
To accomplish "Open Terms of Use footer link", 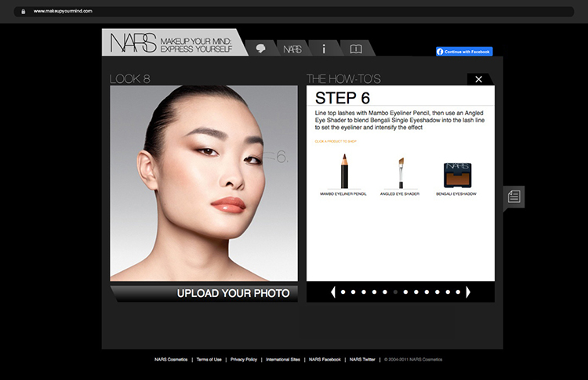I will click(x=209, y=360).
